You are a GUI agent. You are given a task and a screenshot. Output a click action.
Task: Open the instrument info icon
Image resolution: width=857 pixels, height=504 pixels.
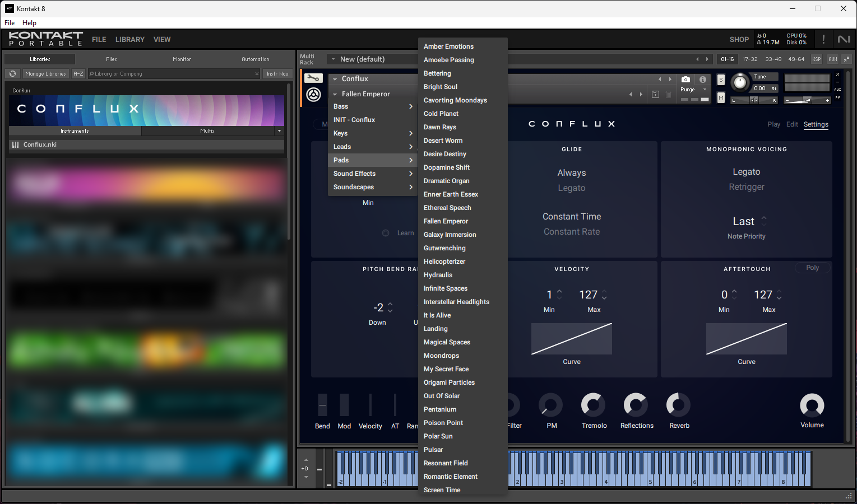(x=703, y=80)
